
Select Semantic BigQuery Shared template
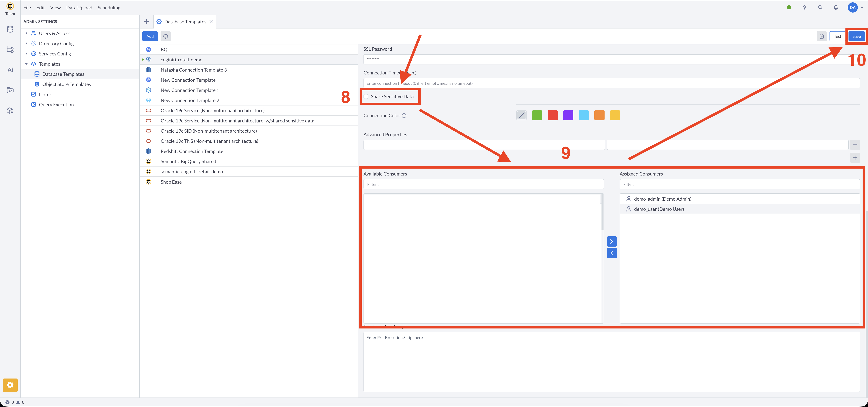(249, 161)
